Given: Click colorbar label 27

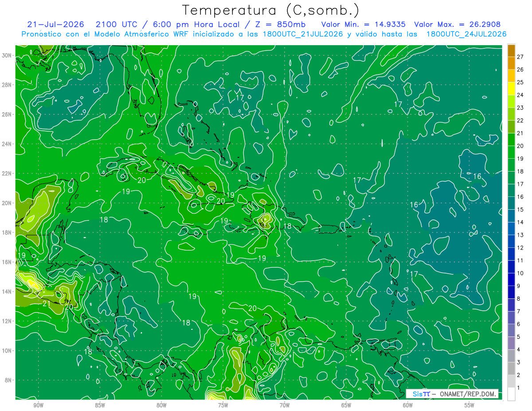Looking at the screenshot, I should coord(520,56).
